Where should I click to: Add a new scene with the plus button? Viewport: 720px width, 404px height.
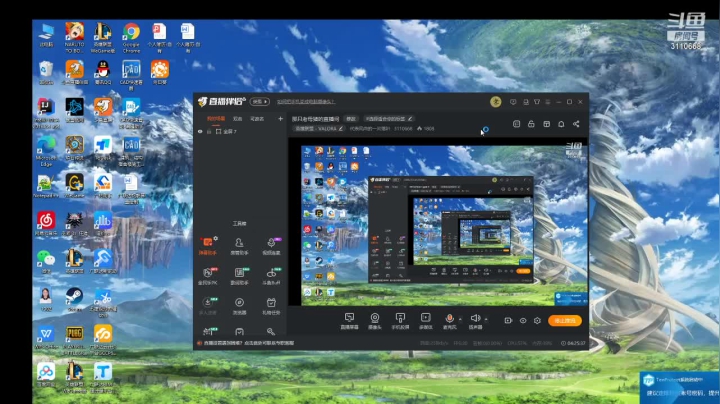(x=280, y=119)
